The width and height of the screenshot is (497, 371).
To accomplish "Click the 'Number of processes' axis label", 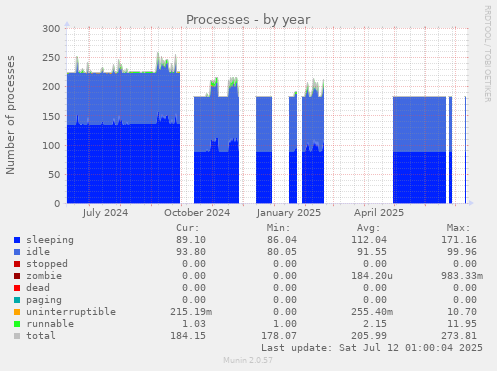I will [10, 115].
